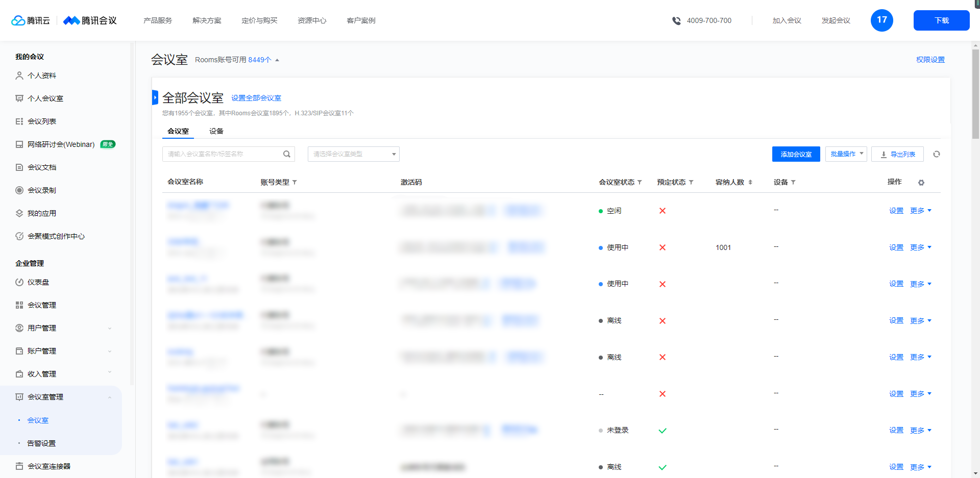Open 权限设置 link
980x478 pixels.
pyautogui.click(x=930, y=60)
